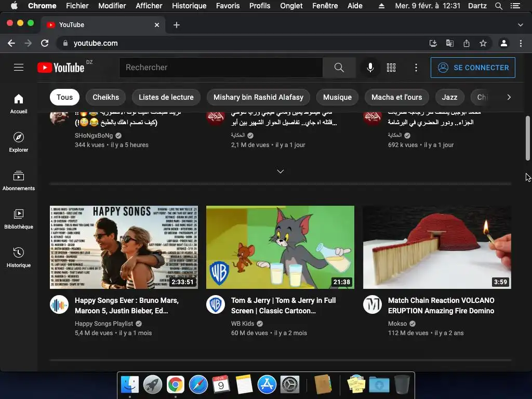Reload the page

[45, 43]
